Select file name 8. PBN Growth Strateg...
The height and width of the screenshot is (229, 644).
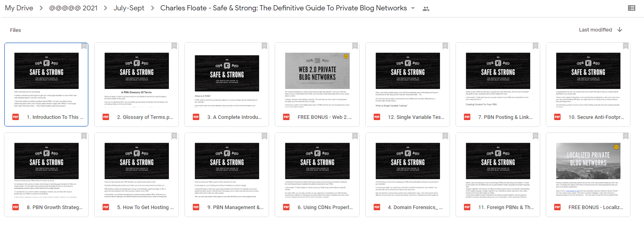point(55,207)
